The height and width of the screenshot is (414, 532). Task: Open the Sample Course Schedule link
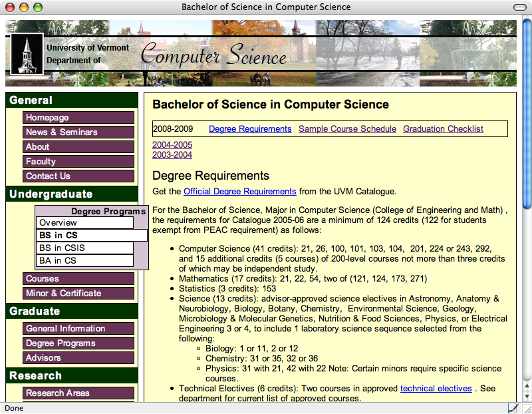(347, 129)
